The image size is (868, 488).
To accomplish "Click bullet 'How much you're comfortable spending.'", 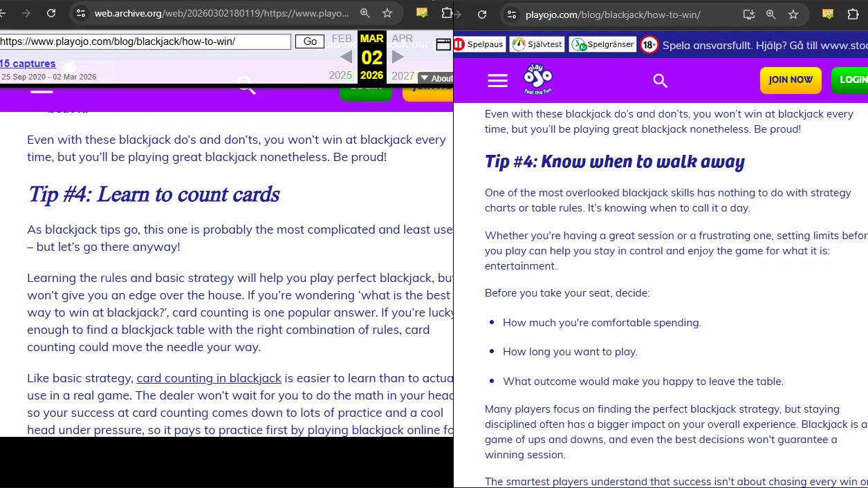I will (x=602, y=323).
